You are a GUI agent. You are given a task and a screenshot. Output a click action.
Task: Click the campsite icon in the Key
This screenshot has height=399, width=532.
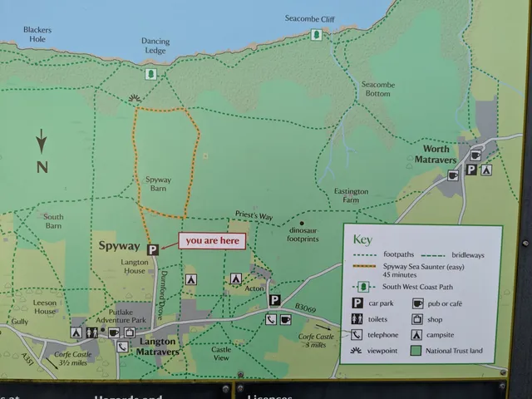tap(417, 335)
